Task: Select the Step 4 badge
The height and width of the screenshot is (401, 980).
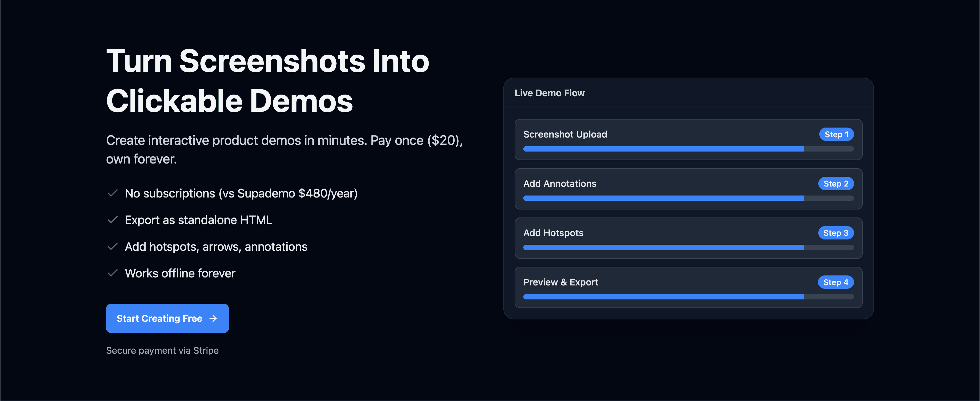Action: [x=835, y=282]
